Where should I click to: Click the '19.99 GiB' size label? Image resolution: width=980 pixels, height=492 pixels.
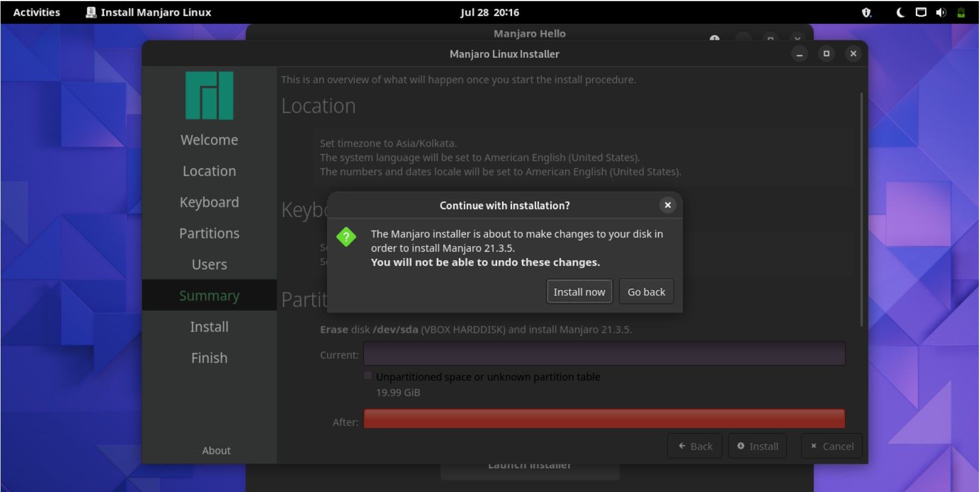tap(398, 393)
